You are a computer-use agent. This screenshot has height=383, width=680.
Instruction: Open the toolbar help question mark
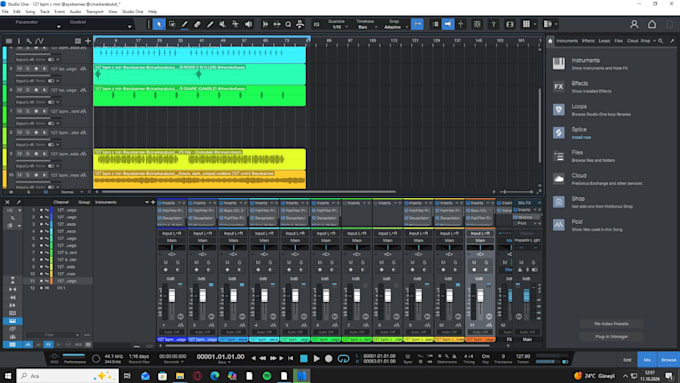point(493,24)
